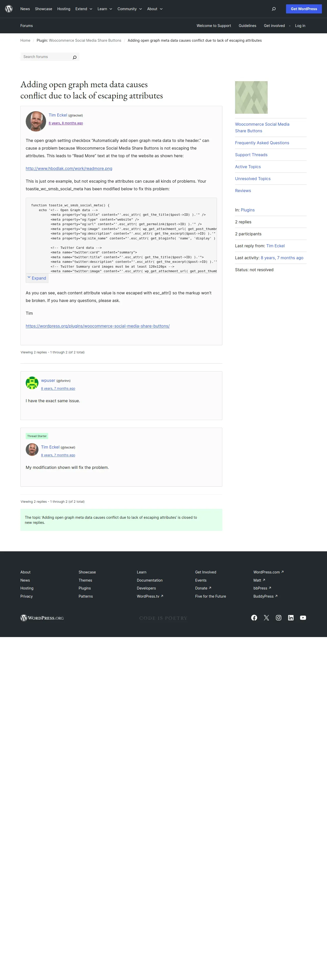Open Events in footer
Viewport: 327px width, 980px height.
coord(201,580)
